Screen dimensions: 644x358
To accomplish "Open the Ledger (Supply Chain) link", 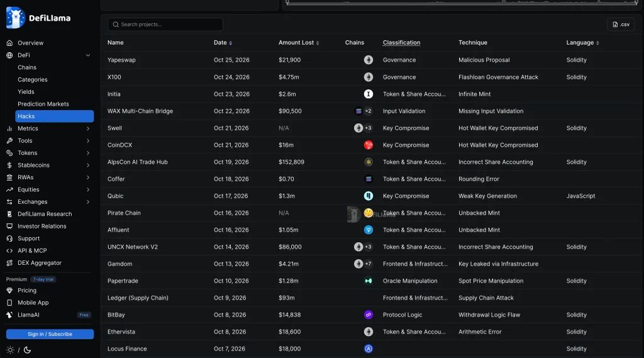I will pos(138,298).
